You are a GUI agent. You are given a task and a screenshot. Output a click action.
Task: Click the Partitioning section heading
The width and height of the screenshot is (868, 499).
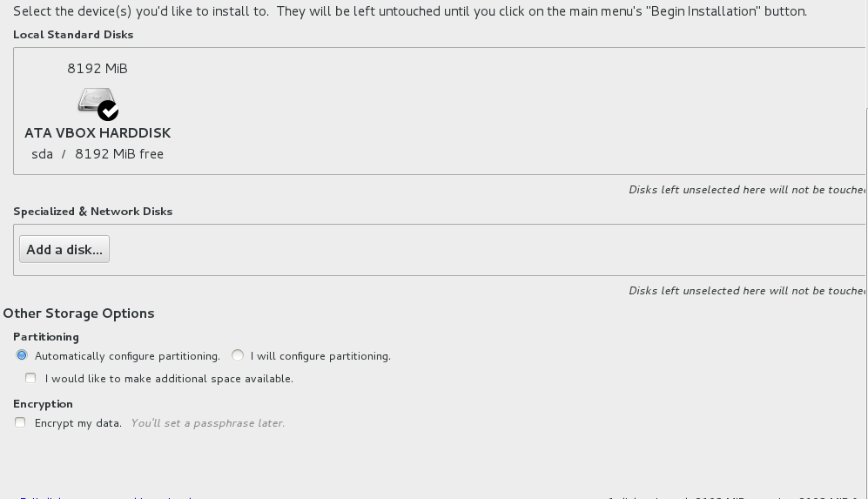pos(46,337)
